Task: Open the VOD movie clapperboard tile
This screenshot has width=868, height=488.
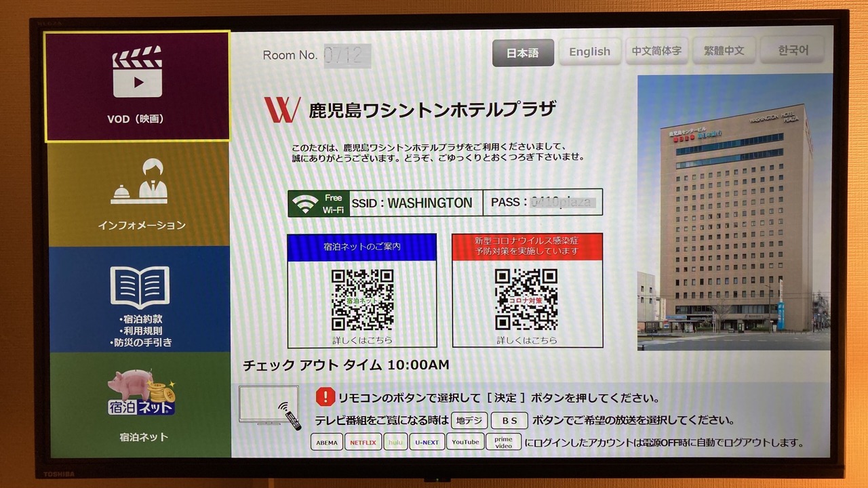Action: point(137,86)
